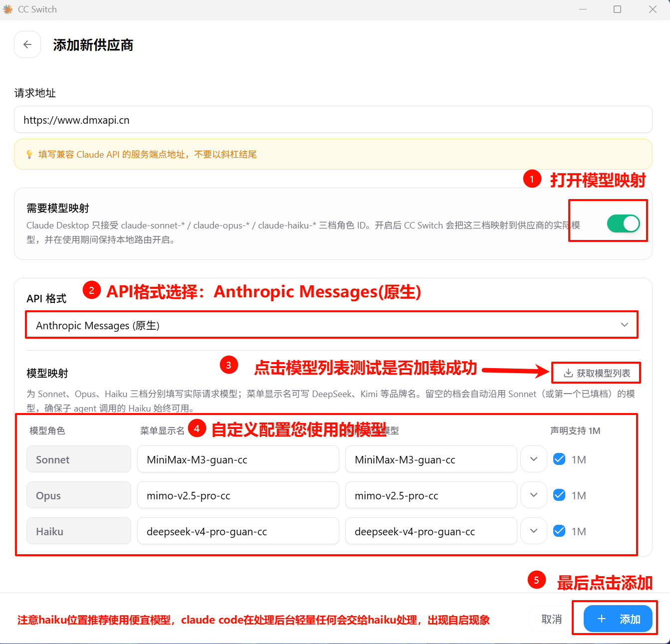Click the blue 添加 button

[618, 619]
